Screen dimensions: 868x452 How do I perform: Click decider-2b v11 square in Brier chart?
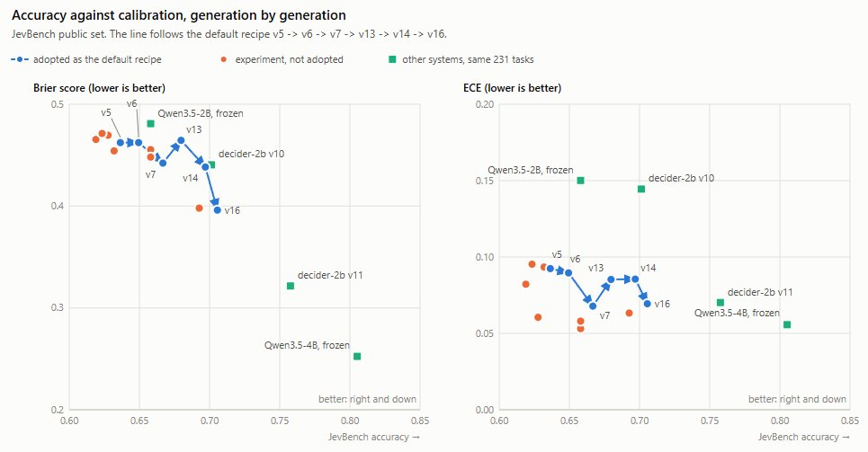(x=291, y=286)
